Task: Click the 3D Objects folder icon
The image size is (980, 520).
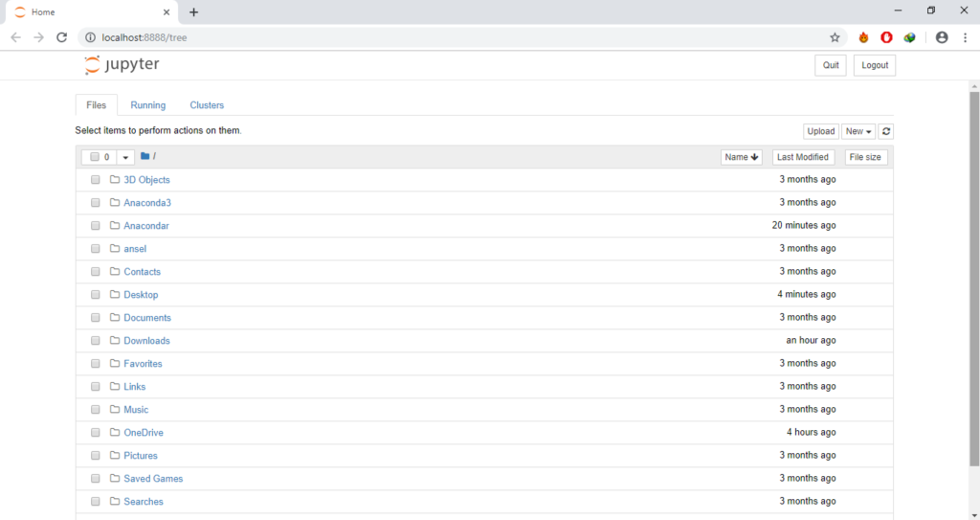Action: tap(115, 179)
